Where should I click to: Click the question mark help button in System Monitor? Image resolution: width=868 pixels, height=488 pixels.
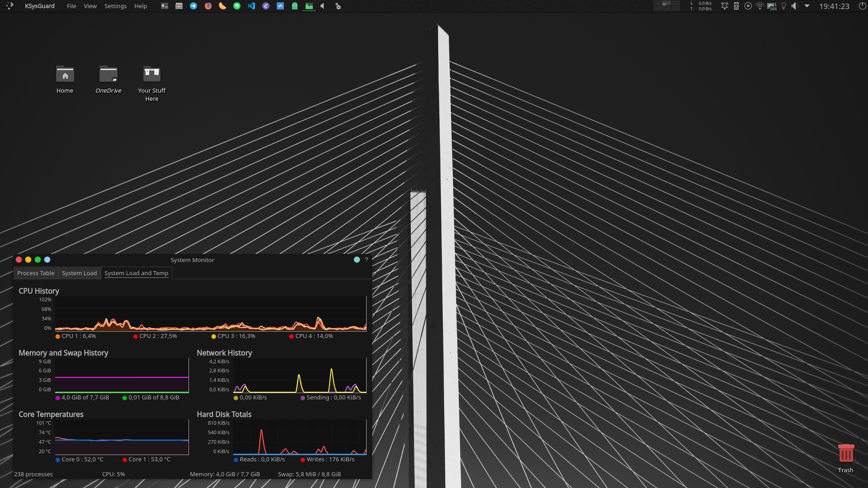[366, 259]
